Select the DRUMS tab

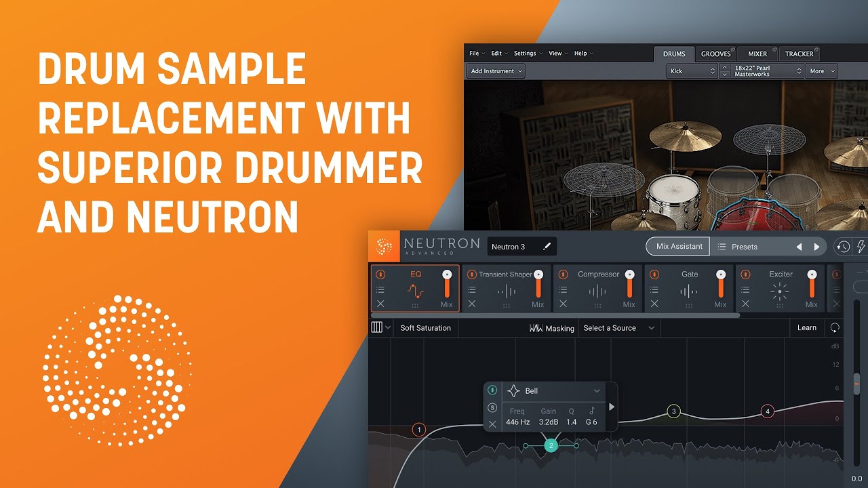click(x=674, y=54)
